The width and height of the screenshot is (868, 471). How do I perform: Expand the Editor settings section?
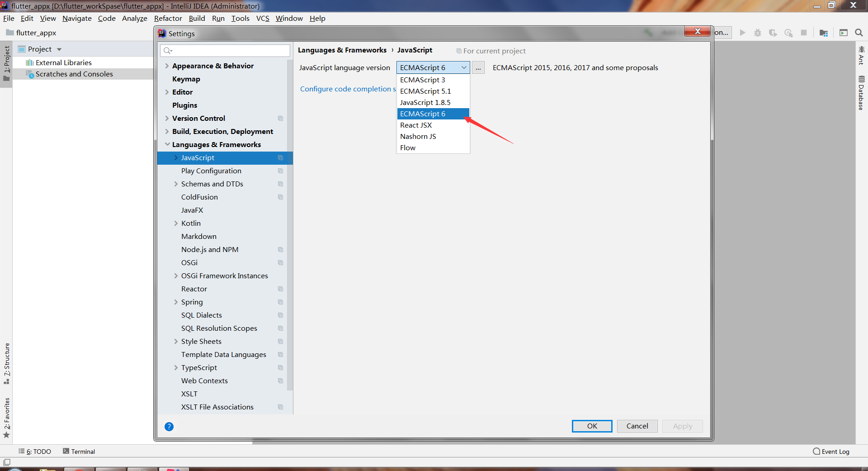click(167, 92)
